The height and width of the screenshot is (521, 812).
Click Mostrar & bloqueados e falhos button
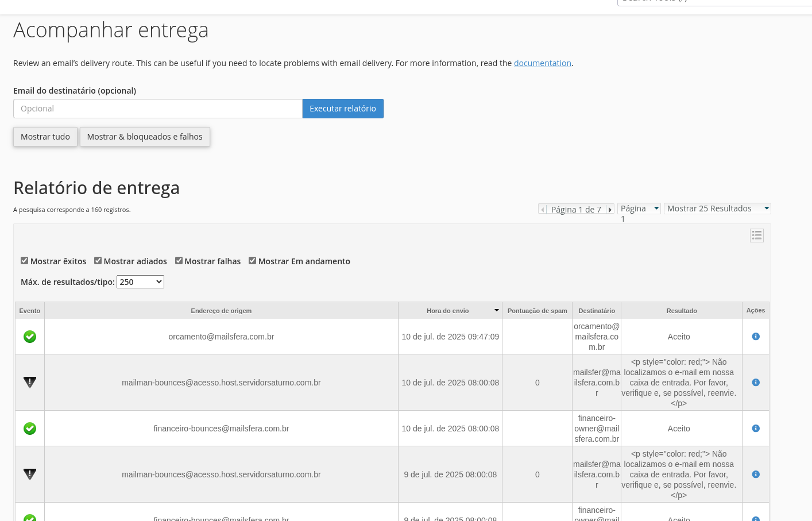tap(145, 137)
